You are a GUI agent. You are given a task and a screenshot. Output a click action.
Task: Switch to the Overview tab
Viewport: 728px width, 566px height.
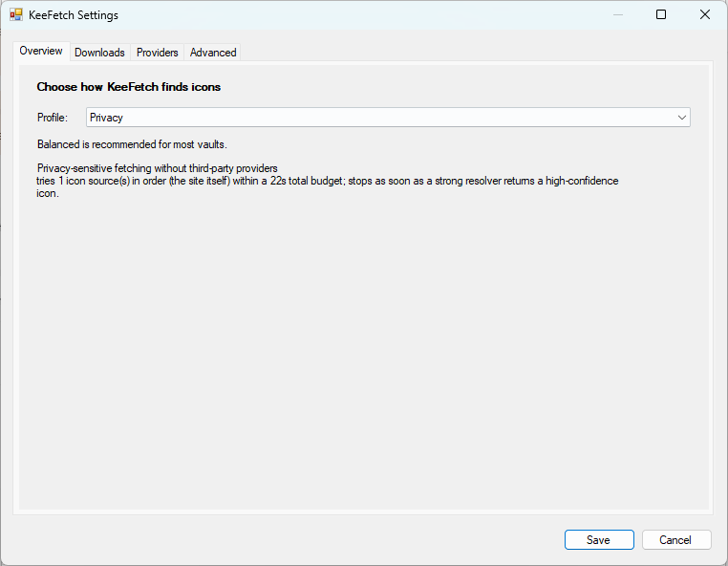pos(41,51)
